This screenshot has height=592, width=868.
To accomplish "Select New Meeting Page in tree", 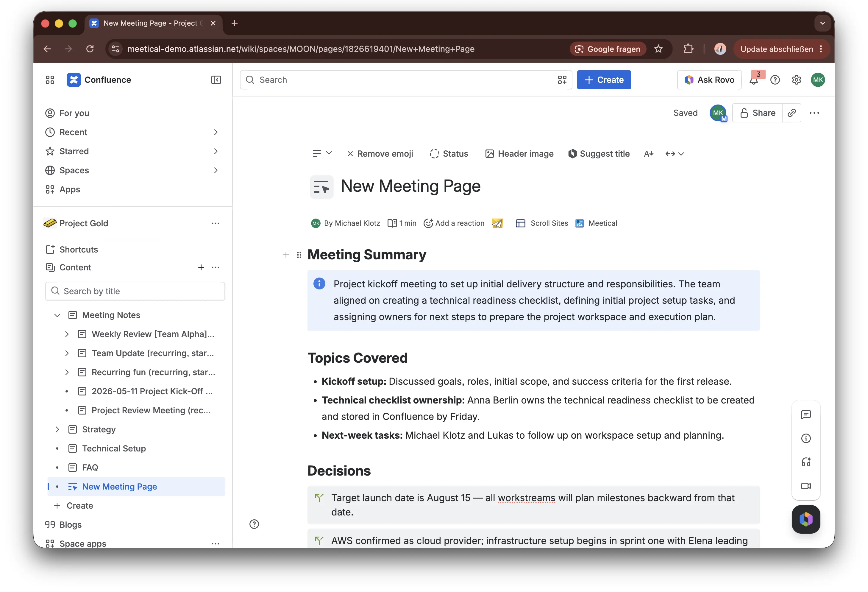I will (136, 487).
